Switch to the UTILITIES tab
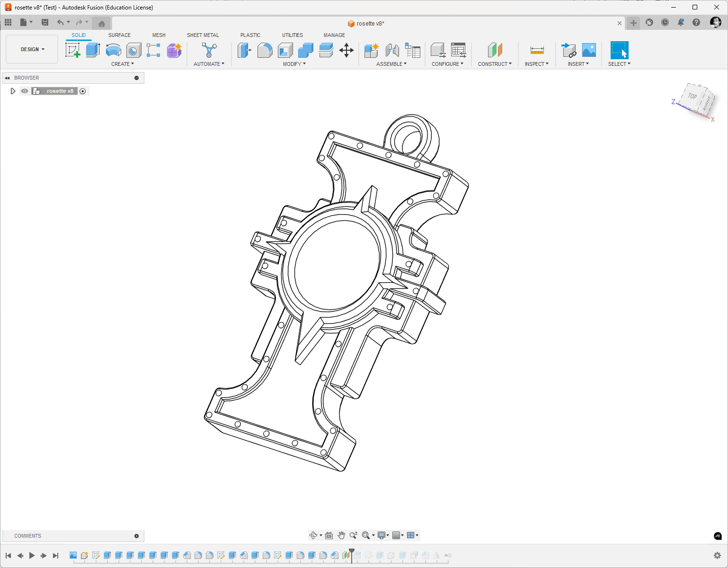The image size is (728, 568). pos(293,35)
